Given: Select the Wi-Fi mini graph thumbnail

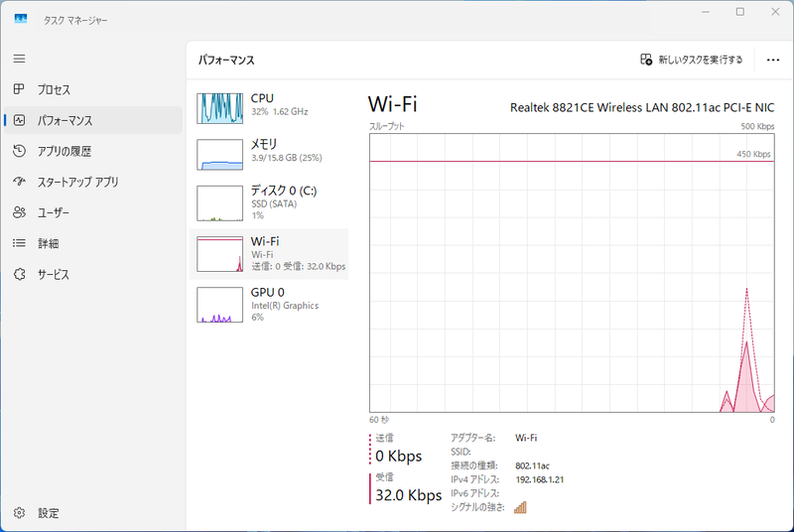Looking at the screenshot, I should pyautogui.click(x=219, y=254).
